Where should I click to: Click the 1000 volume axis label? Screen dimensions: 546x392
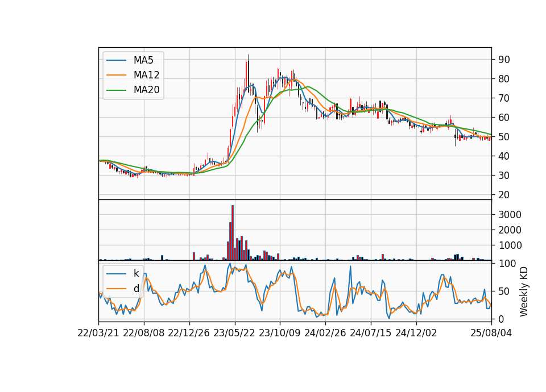510,245
